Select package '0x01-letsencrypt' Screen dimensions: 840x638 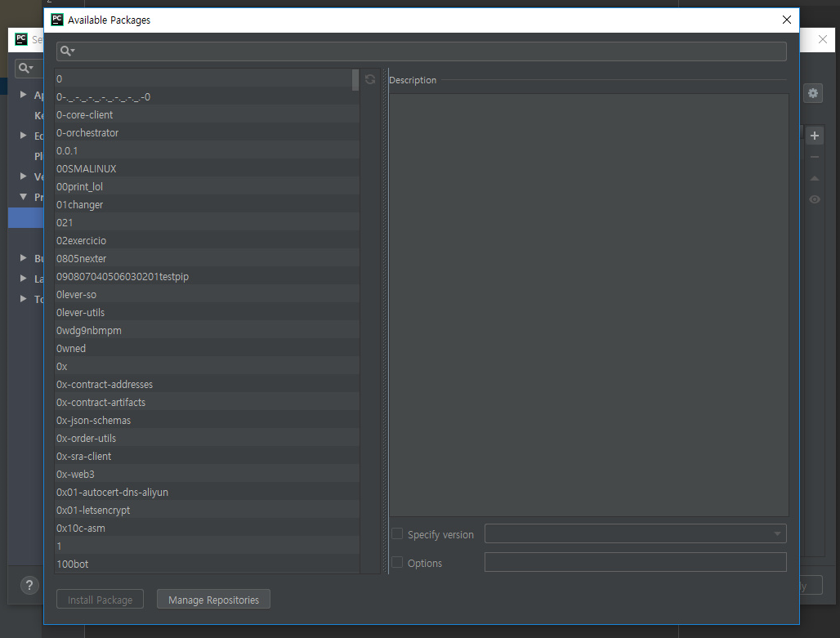(207, 510)
